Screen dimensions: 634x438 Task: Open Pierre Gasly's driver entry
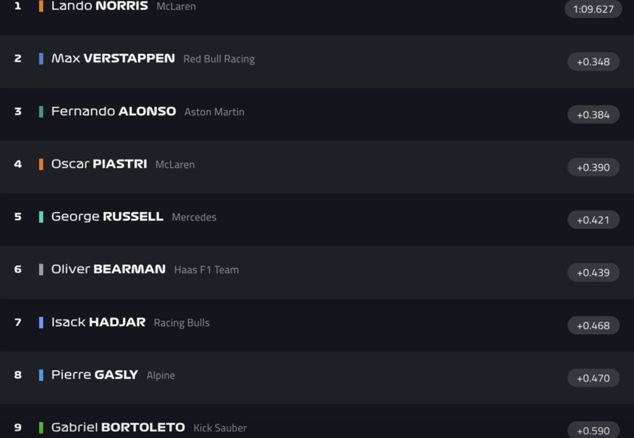click(x=94, y=375)
